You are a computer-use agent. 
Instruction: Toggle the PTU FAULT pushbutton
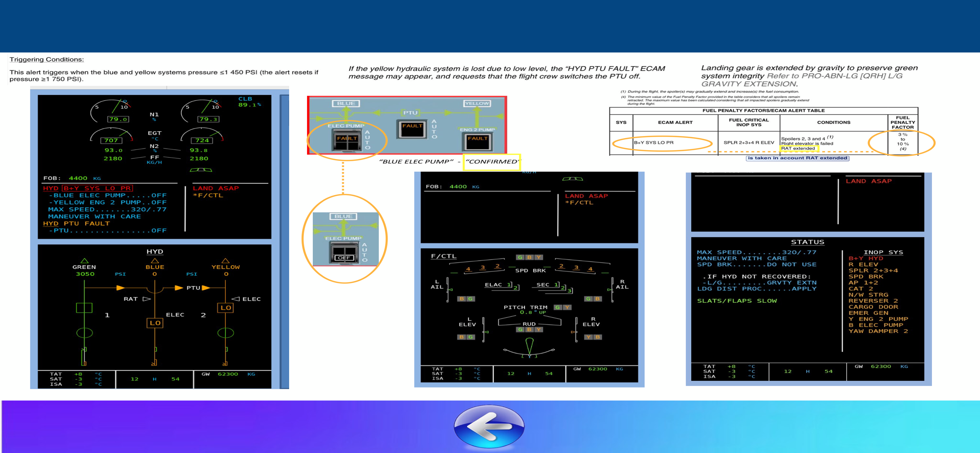point(412,129)
